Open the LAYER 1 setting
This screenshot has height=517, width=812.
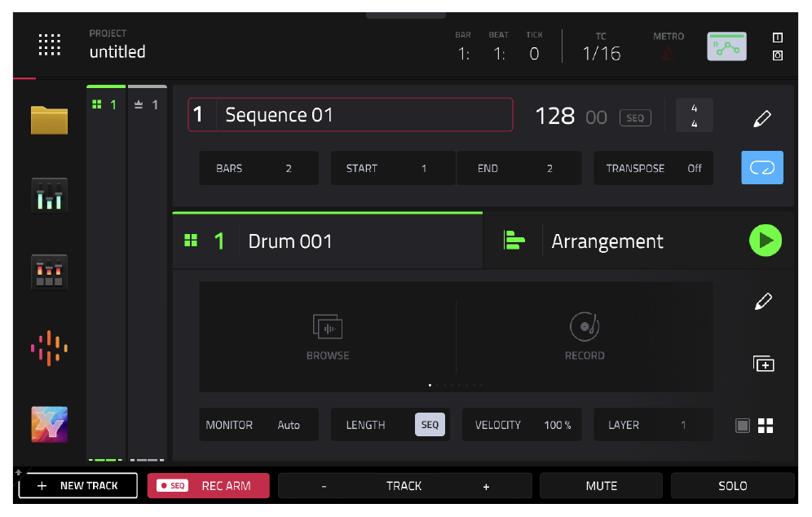tap(653, 425)
